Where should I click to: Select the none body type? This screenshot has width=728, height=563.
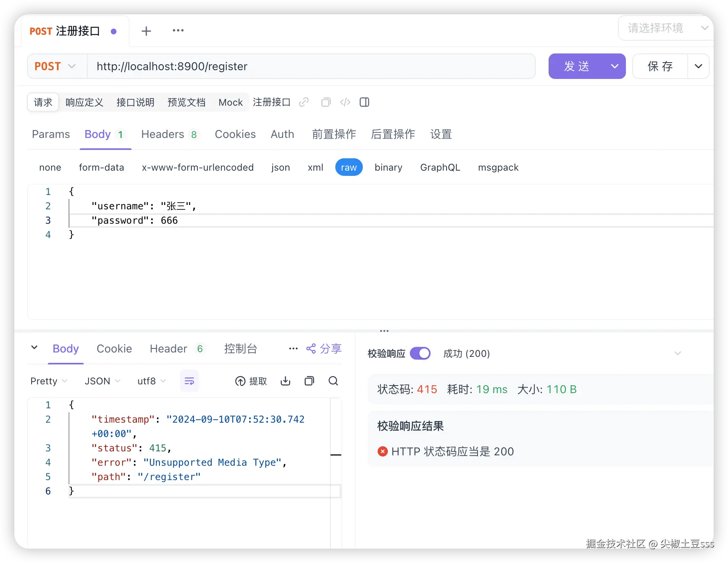tap(50, 167)
